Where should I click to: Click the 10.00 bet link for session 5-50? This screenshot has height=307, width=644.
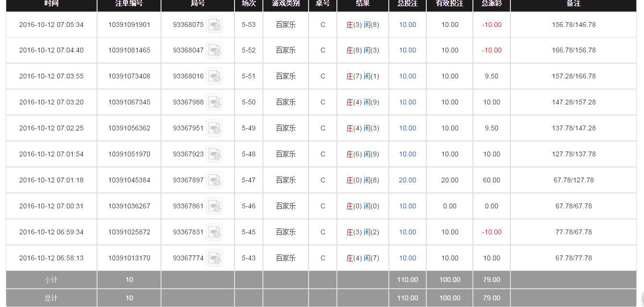click(x=407, y=102)
